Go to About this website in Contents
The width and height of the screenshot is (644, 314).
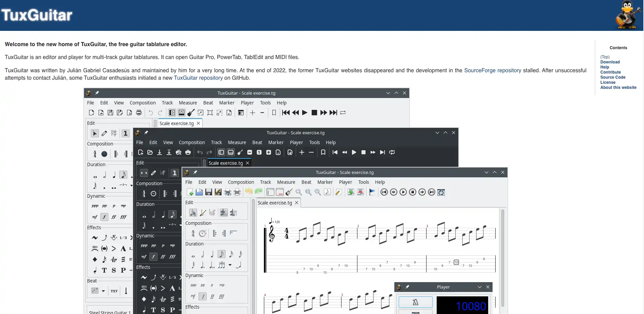[x=618, y=87]
